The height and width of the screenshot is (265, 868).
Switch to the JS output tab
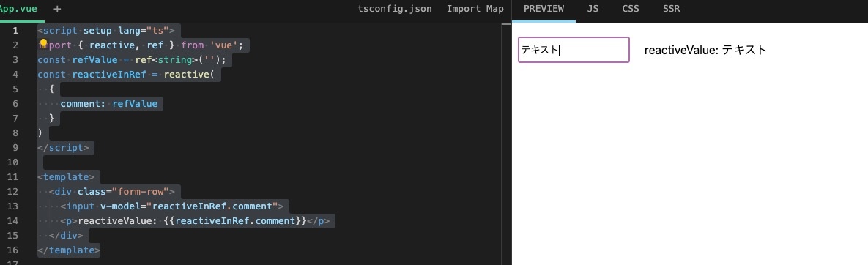pos(593,9)
